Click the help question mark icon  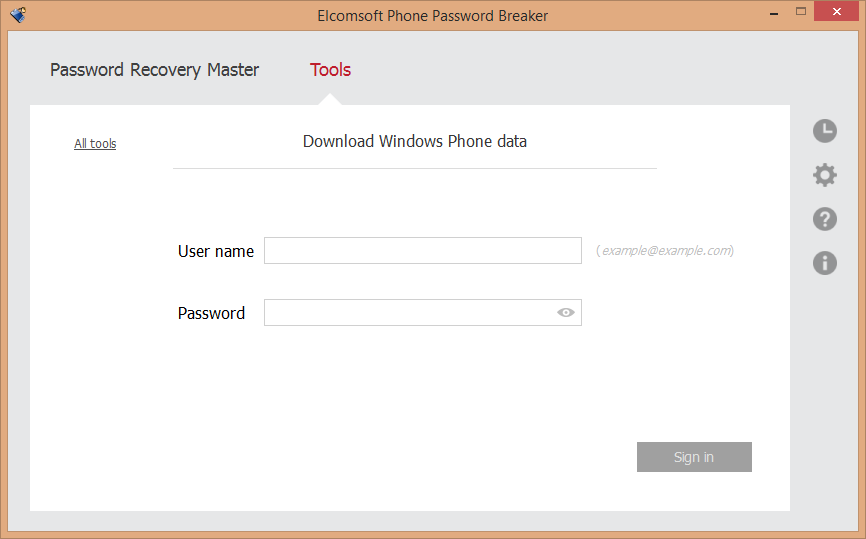coord(825,219)
